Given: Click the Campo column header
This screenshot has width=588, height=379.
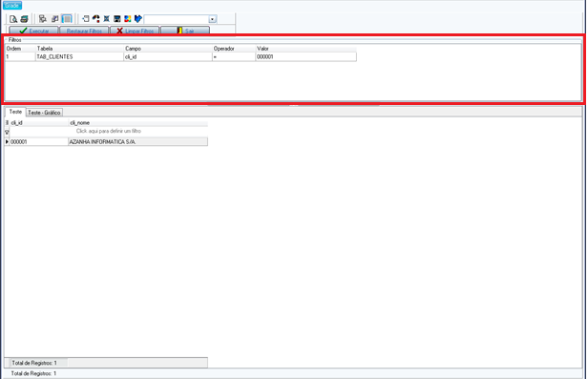Looking at the screenshot, I should (168, 49).
